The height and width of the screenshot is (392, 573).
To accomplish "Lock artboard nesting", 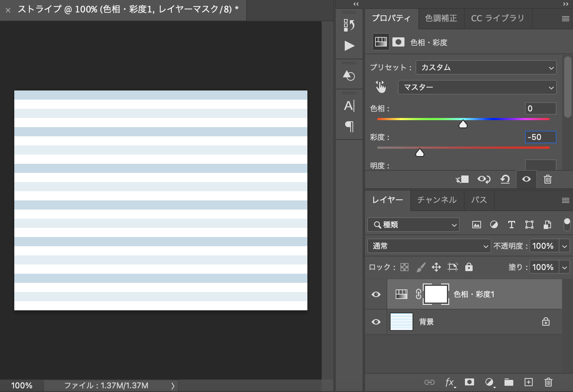I will (x=453, y=267).
